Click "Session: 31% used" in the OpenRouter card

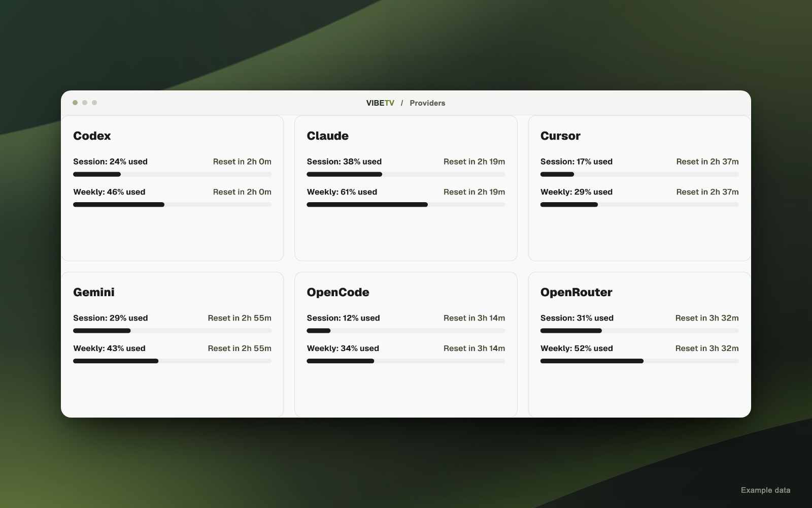pyautogui.click(x=577, y=318)
